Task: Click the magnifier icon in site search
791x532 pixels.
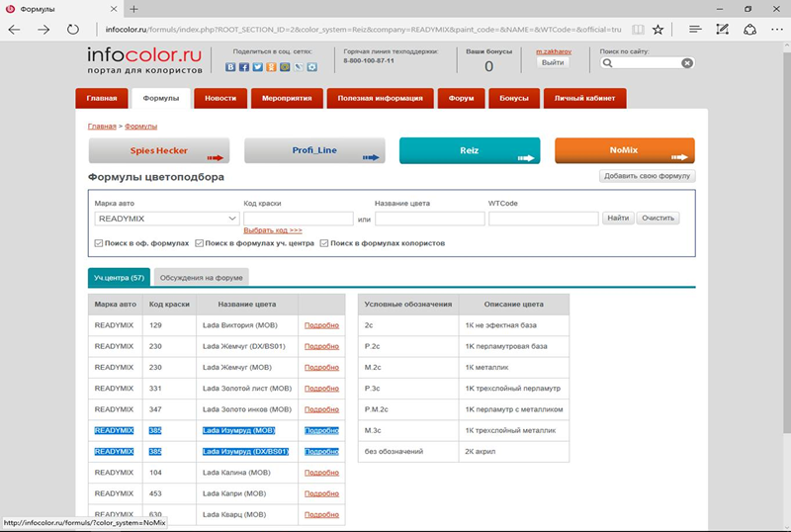Action: tap(607, 63)
